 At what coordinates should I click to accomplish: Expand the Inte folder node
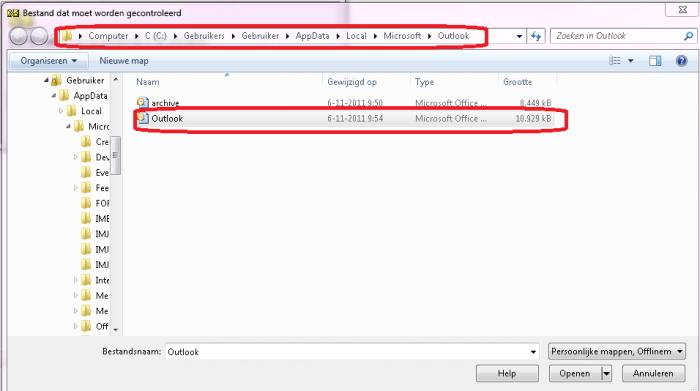click(x=75, y=280)
